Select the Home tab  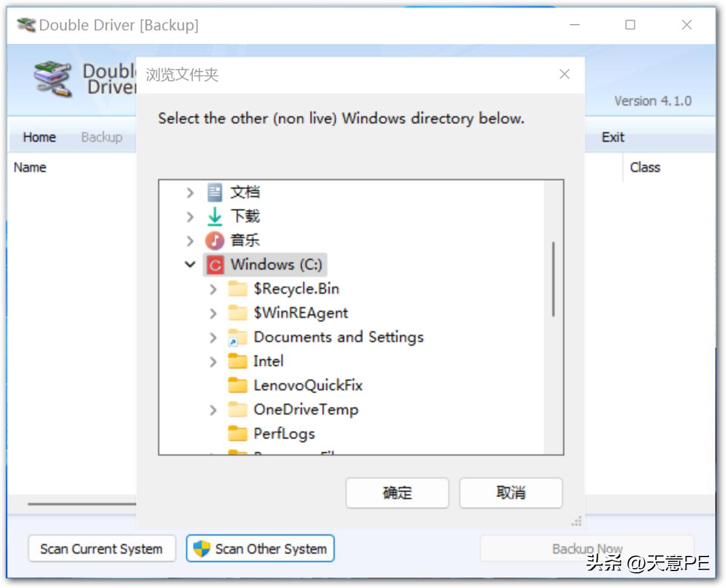tap(39, 137)
